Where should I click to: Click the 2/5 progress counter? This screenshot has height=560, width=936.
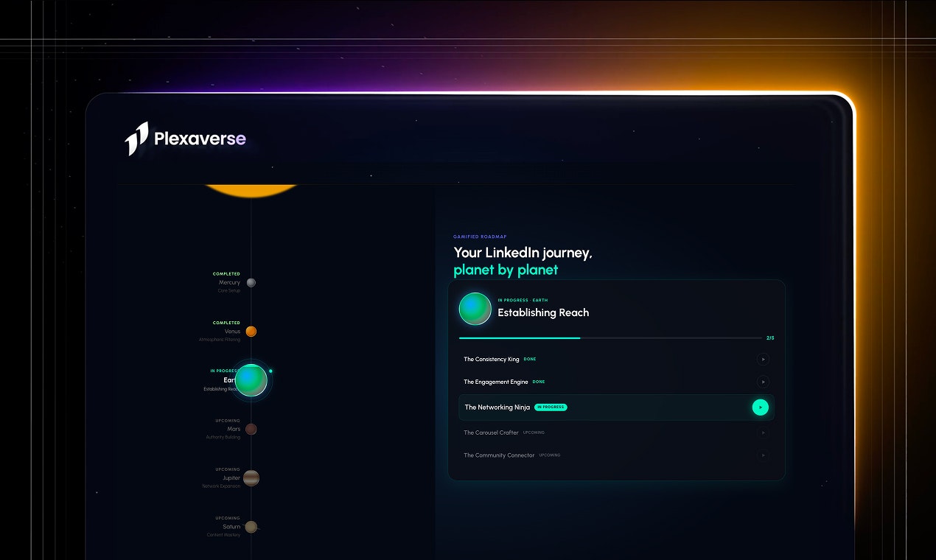pos(770,337)
